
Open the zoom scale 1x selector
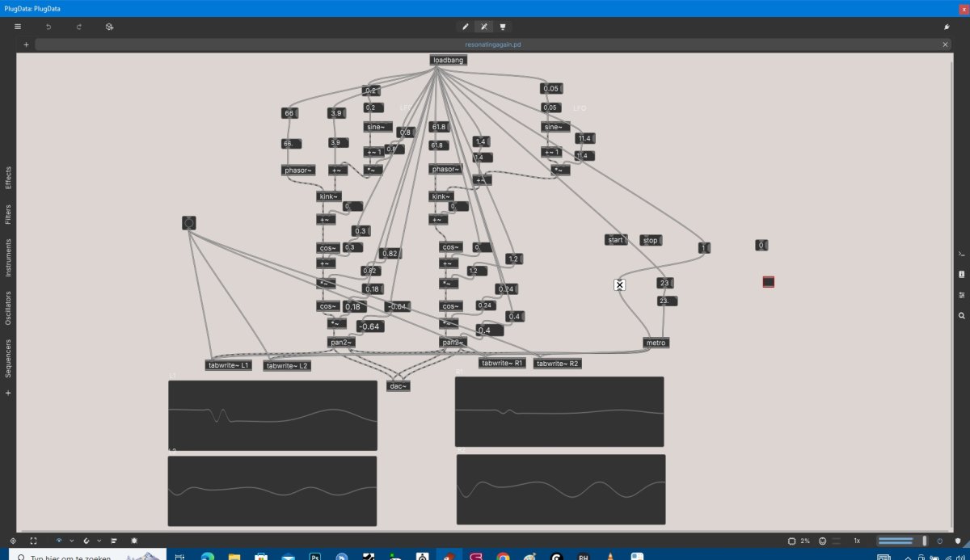point(857,541)
